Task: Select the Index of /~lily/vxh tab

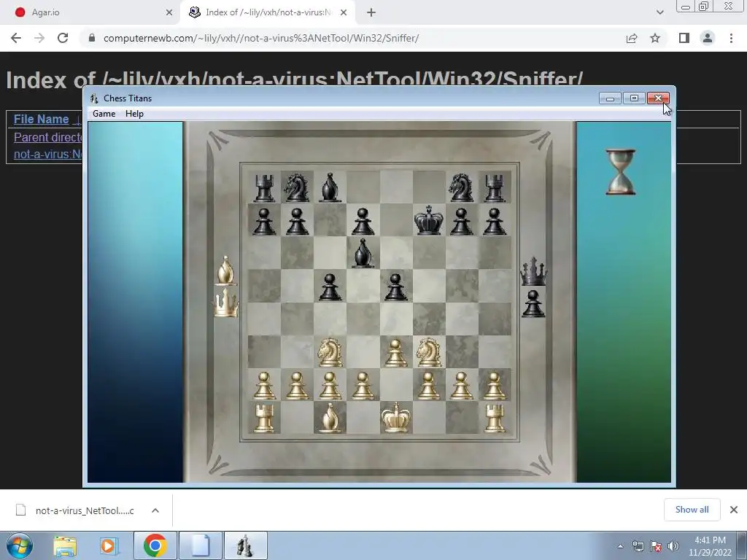Action: point(268,12)
